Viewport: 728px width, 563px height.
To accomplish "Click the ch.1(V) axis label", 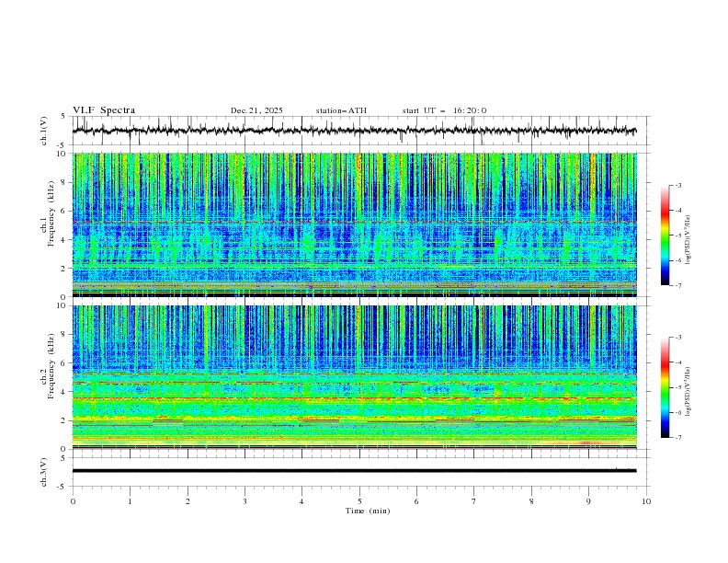I will coord(45,131).
